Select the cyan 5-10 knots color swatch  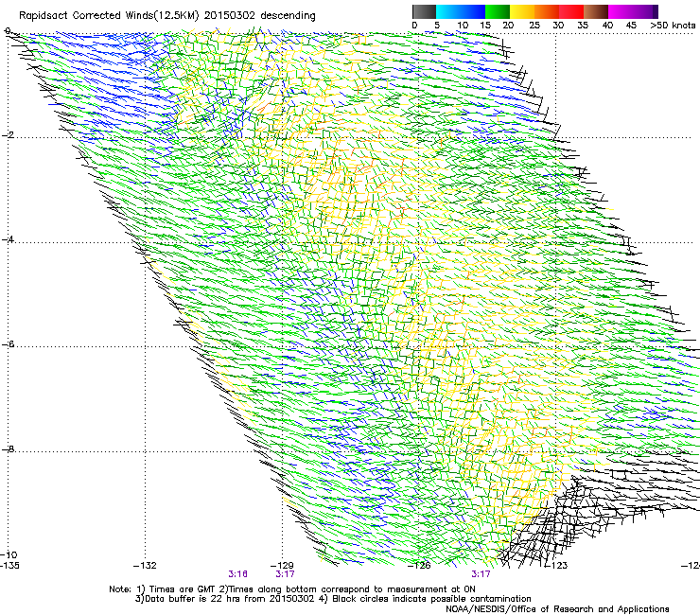point(448,11)
